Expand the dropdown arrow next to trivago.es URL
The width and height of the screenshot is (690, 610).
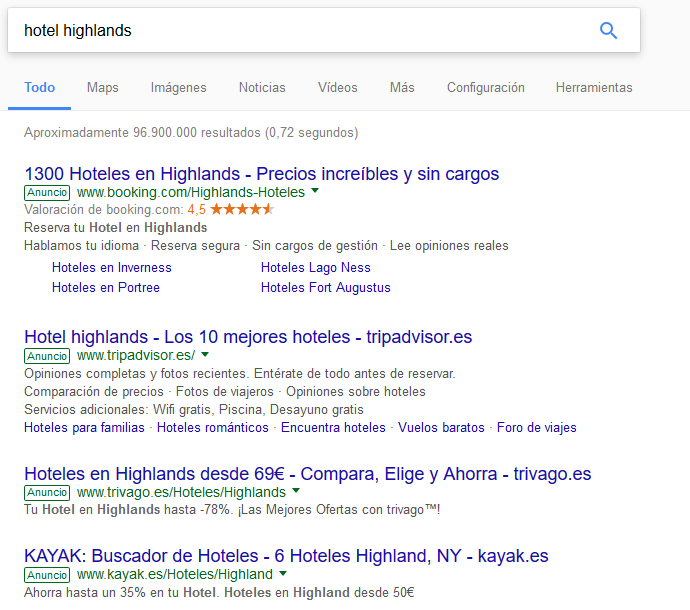296,491
